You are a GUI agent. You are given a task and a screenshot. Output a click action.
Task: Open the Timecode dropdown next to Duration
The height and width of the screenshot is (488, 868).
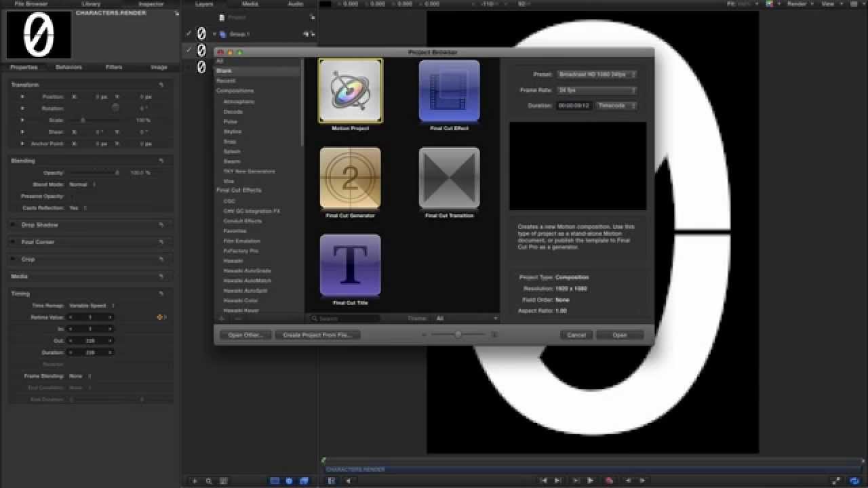(x=616, y=106)
